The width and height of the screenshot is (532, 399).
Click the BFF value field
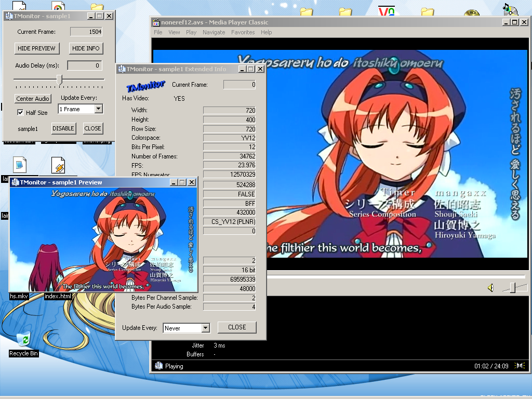[x=229, y=203]
